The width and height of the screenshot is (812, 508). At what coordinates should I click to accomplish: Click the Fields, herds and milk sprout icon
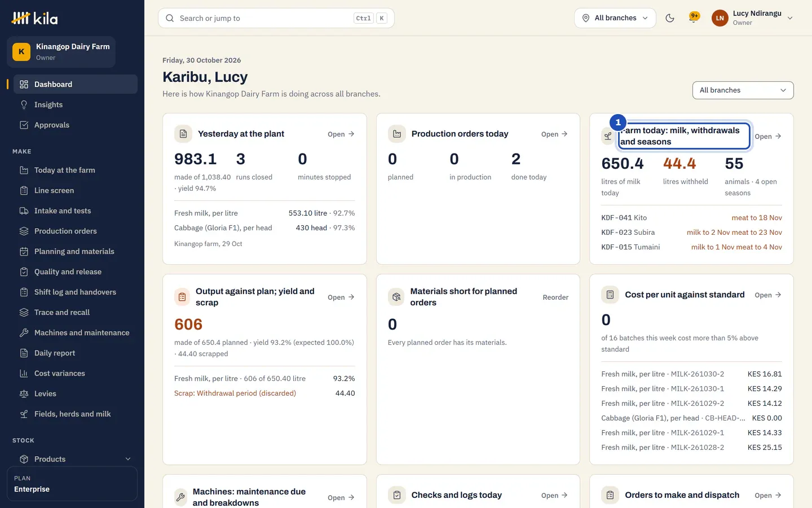24,414
